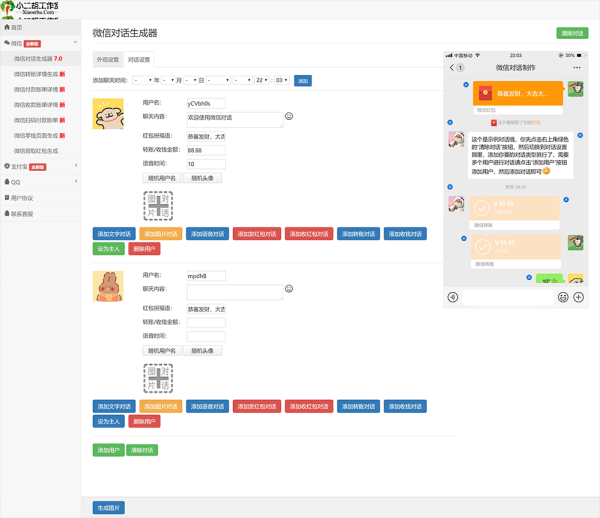Viewport: 600px width, 518px height.
Task: Collapse the 微信 sidebar section
Action: pos(41,43)
